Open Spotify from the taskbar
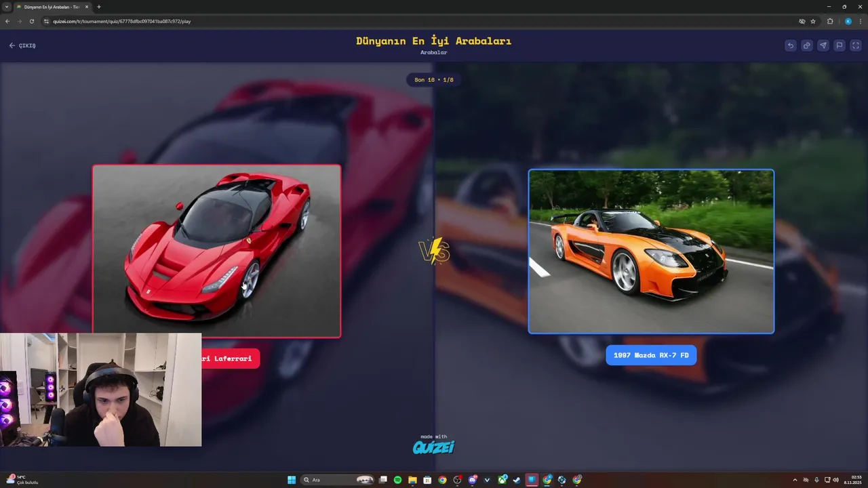 pyautogui.click(x=398, y=480)
